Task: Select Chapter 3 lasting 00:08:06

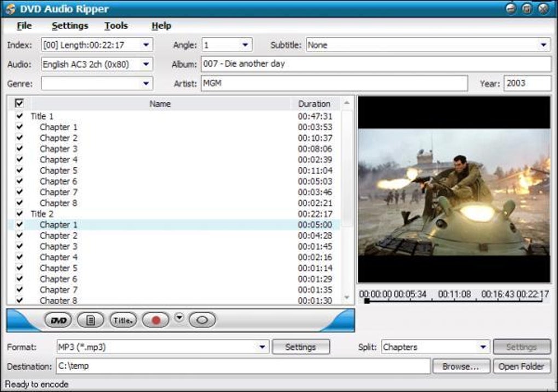Action: 174,148
